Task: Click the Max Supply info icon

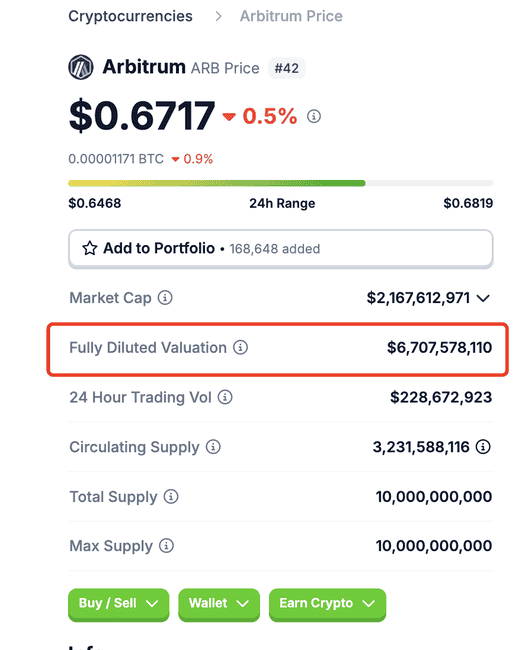Action: pyautogui.click(x=167, y=546)
